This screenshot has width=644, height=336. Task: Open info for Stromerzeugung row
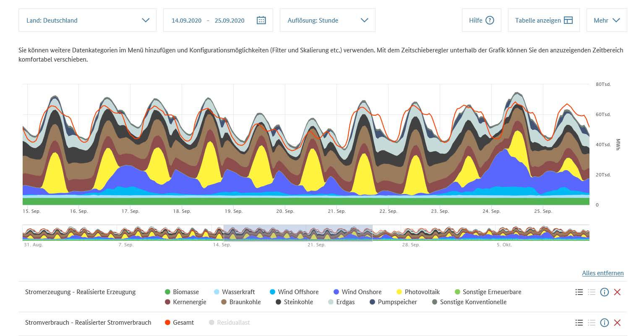tap(604, 292)
